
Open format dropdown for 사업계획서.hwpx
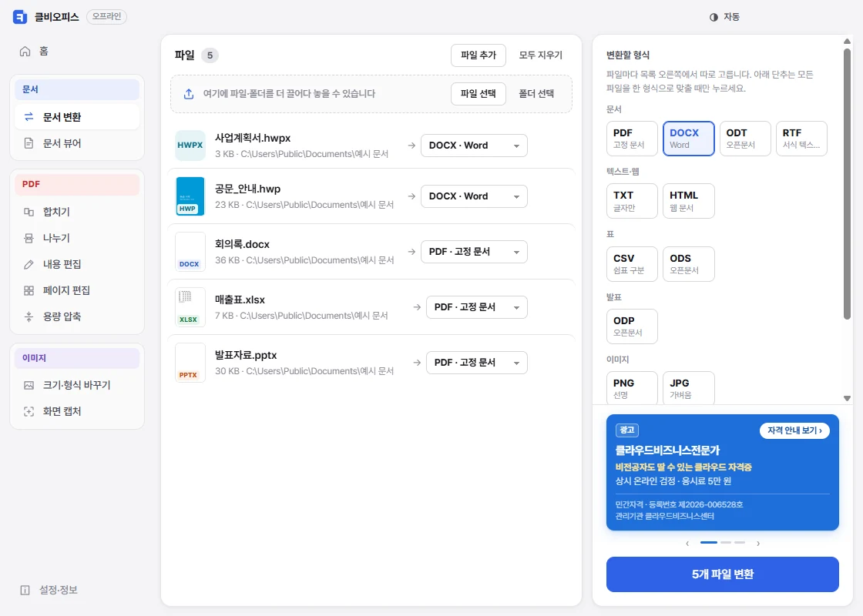click(x=474, y=146)
